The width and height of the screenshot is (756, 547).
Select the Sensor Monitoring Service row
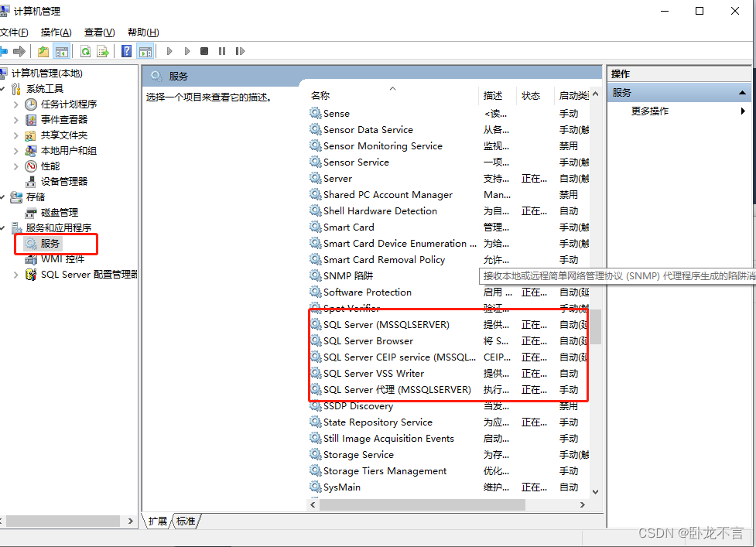pyautogui.click(x=448, y=146)
